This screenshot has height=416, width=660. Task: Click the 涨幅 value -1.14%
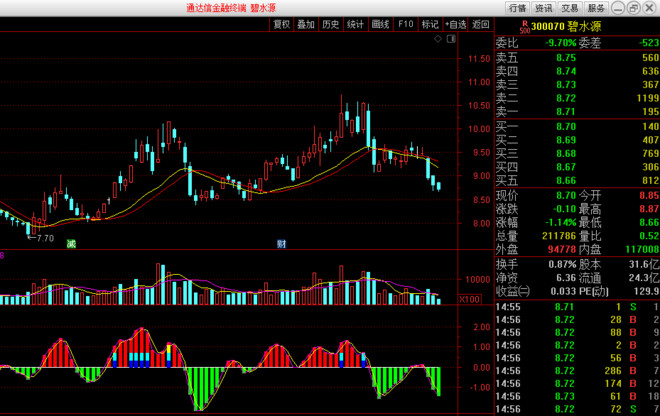click(561, 222)
